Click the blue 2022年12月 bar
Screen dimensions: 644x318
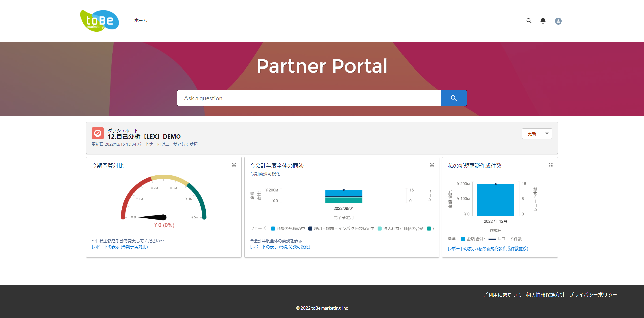click(x=496, y=200)
